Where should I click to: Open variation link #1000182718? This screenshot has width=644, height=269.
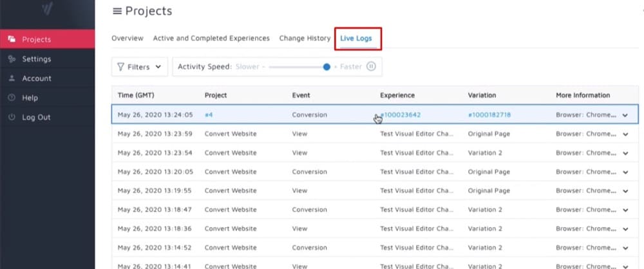(489, 115)
